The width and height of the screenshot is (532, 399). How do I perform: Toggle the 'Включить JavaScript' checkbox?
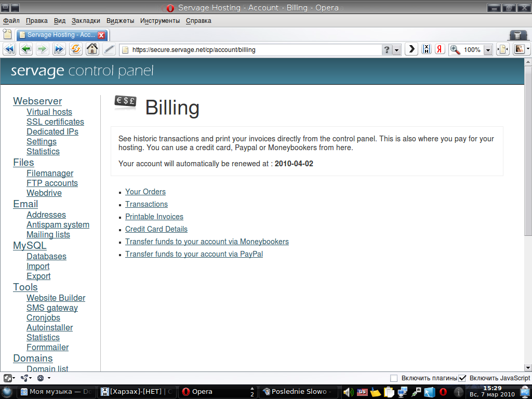pos(462,378)
